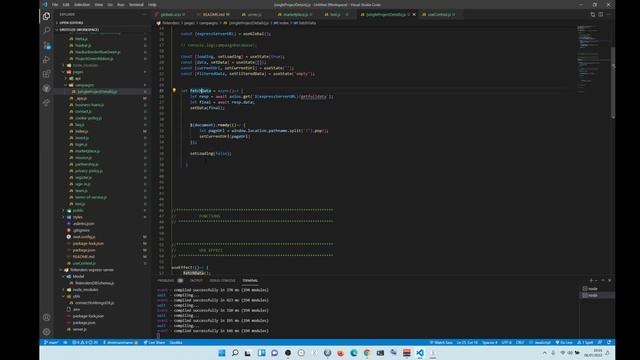Open the Explorer view in activity bar
640x360 pixels.
tap(47, 16)
